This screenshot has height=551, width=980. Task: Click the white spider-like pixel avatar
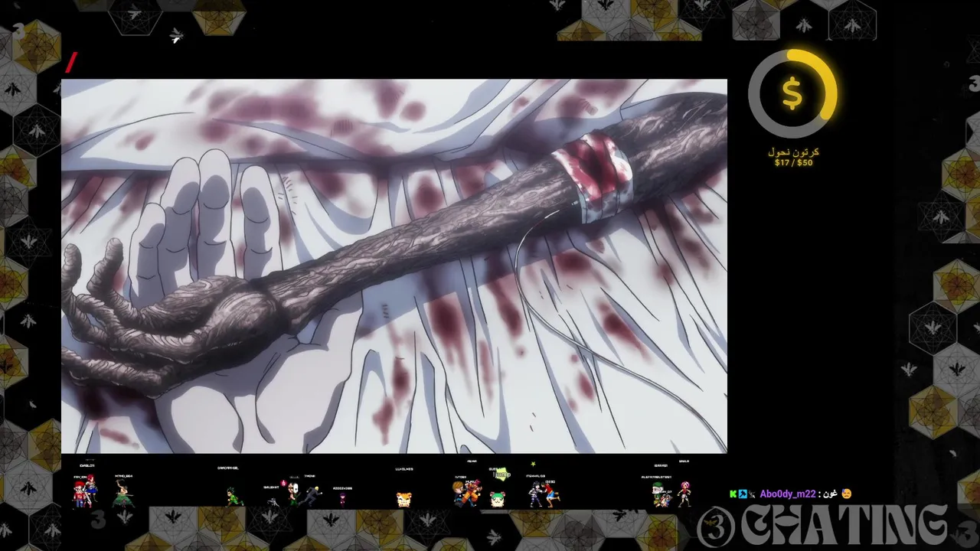point(273,503)
